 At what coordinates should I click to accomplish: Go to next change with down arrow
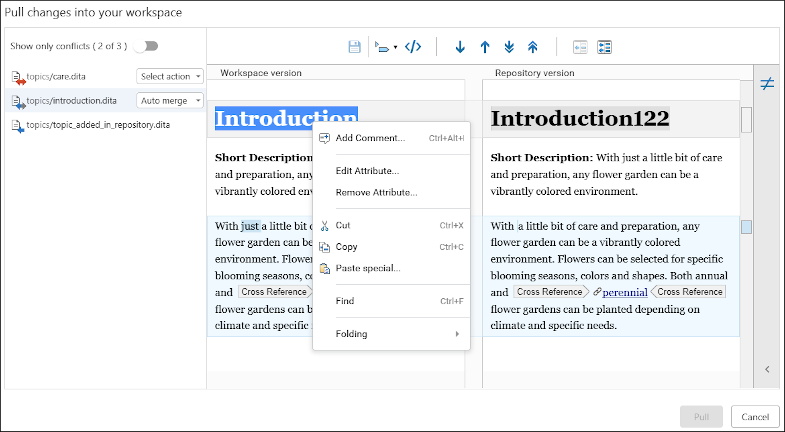(460, 47)
